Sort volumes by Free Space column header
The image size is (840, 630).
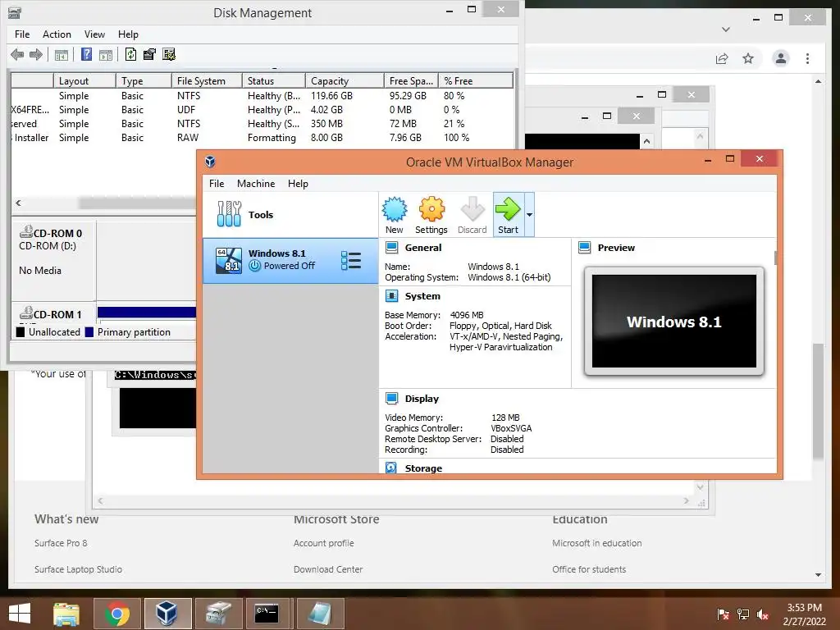(411, 81)
